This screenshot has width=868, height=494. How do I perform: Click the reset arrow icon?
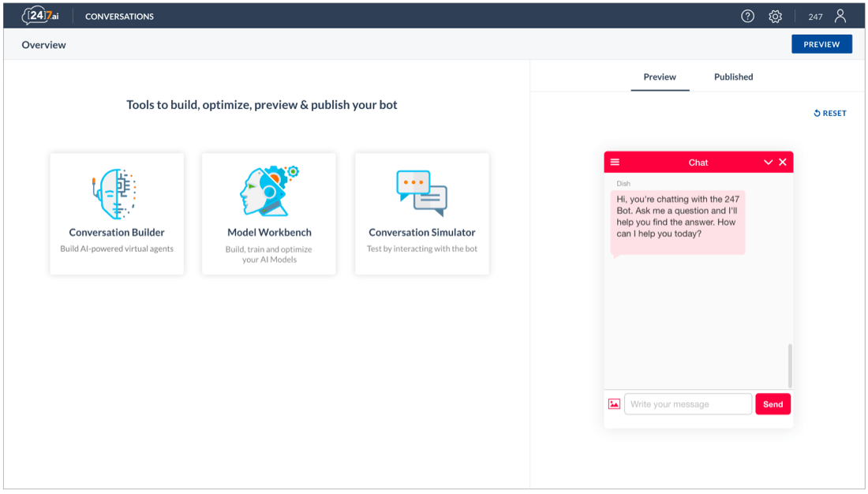click(817, 113)
